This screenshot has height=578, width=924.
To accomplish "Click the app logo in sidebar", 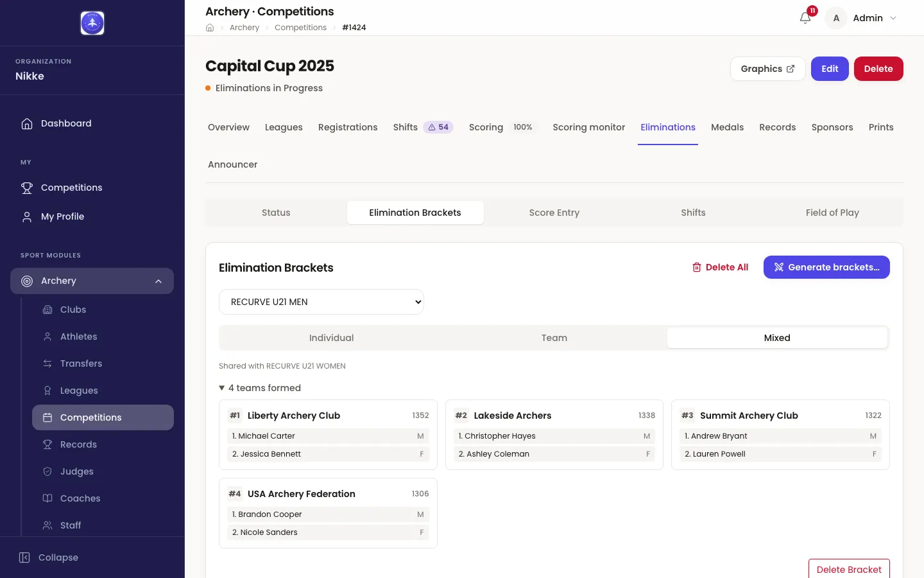I will tap(92, 23).
